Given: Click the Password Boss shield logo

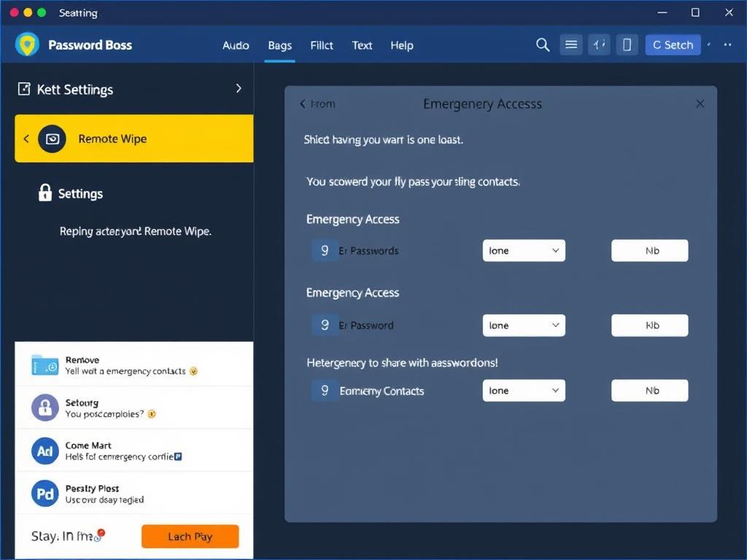Looking at the screenshot, I should pyautogui.click(x=27, y=44).
